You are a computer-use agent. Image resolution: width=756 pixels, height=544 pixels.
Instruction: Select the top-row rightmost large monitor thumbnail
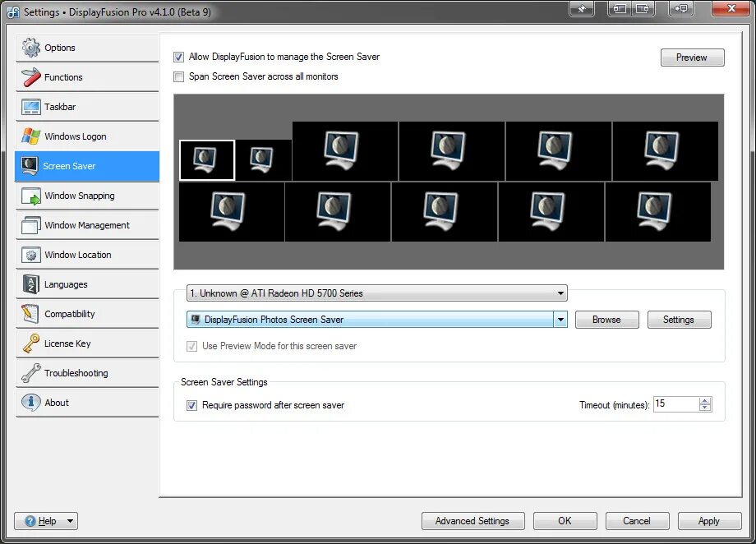click(x=666, y=151)
